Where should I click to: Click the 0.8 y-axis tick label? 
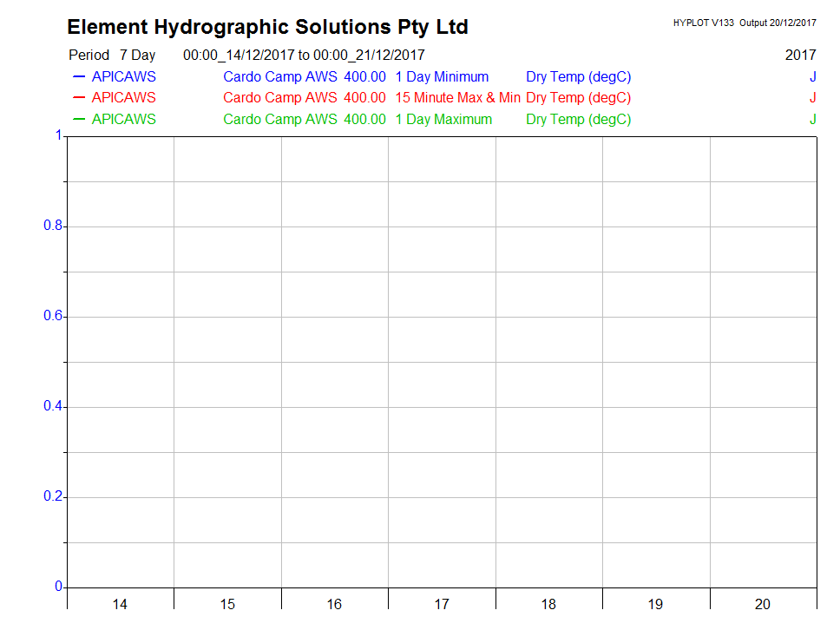(53, 226)
